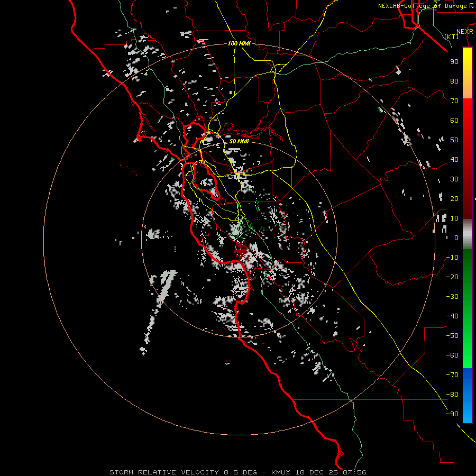476x476 pixels.
Task: Click the "-90" value on the velocity scale
Action: 452,414
